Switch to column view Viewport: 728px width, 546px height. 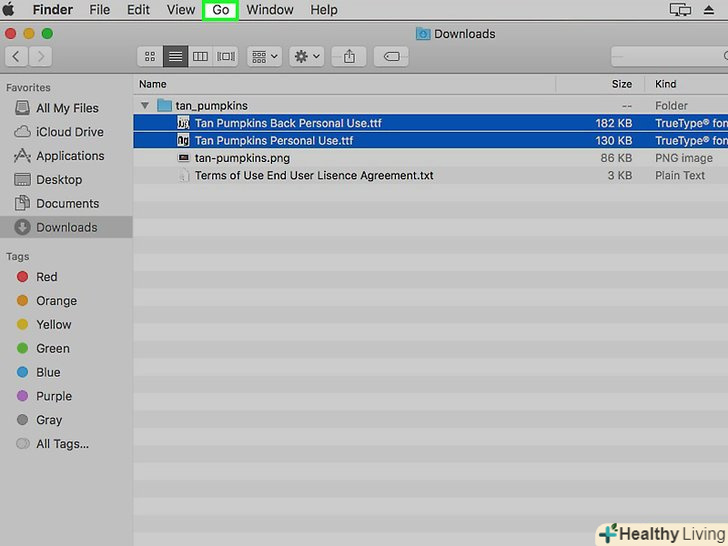pos(201,57)
